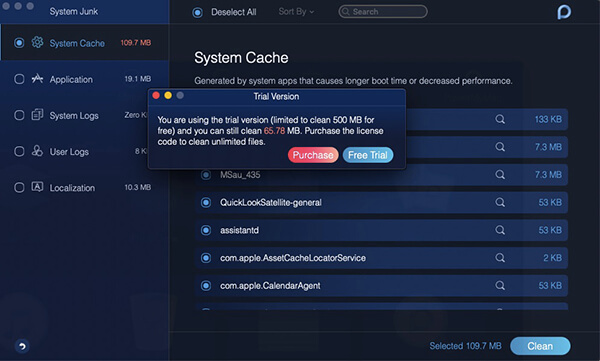Click the Application category icon
This screenshot has height=361, width=600.
pyautogui.click(x=37, y=78)
